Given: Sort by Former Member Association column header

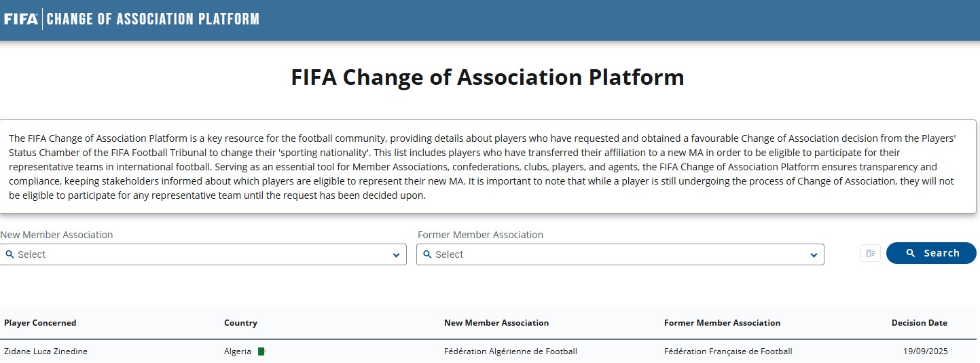Looking at the screenshot, I should (x=722, y=323).
